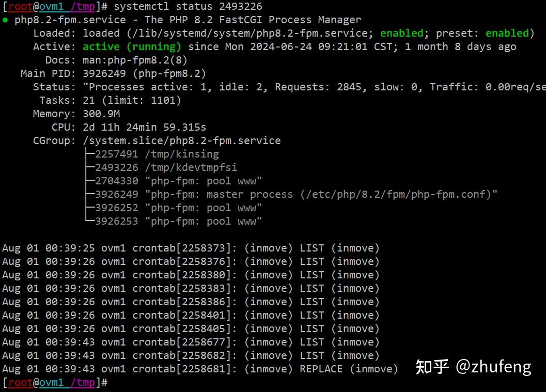This screenshot has width=546, height=392.
Task: Click the @zhufeng watermark text
Action: pyautogui.click(x=493, y=367)
